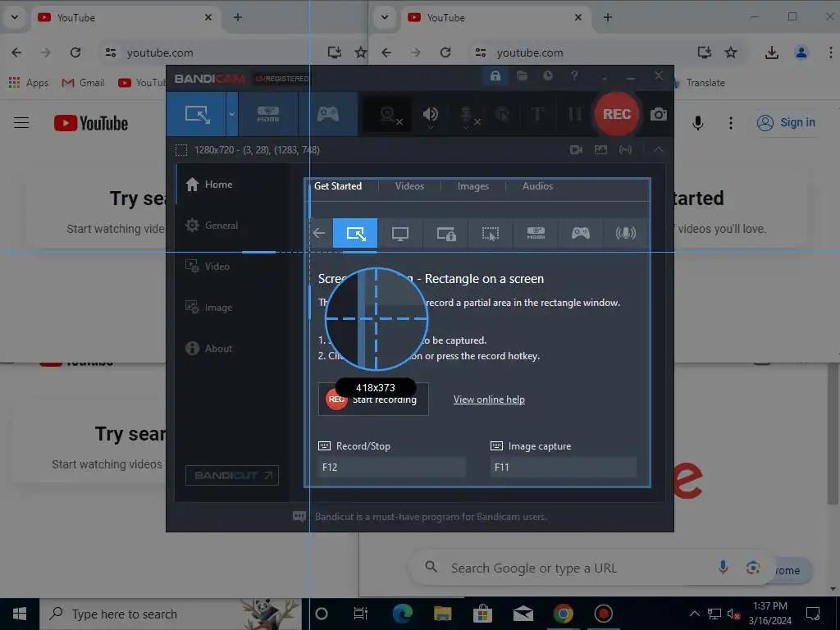The width and height of the screenshot is (840, 630).
Task: Click the Record/Stop hotkey field showing F12
Action: tap(391, 467)
